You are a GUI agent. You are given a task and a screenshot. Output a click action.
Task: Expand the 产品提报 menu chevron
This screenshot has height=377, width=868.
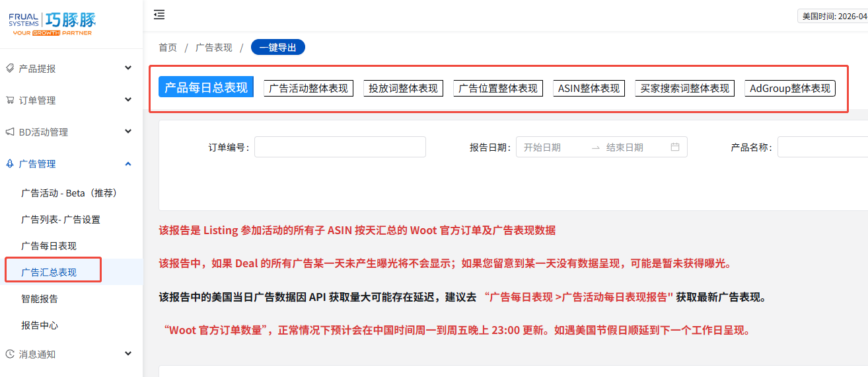128,68
